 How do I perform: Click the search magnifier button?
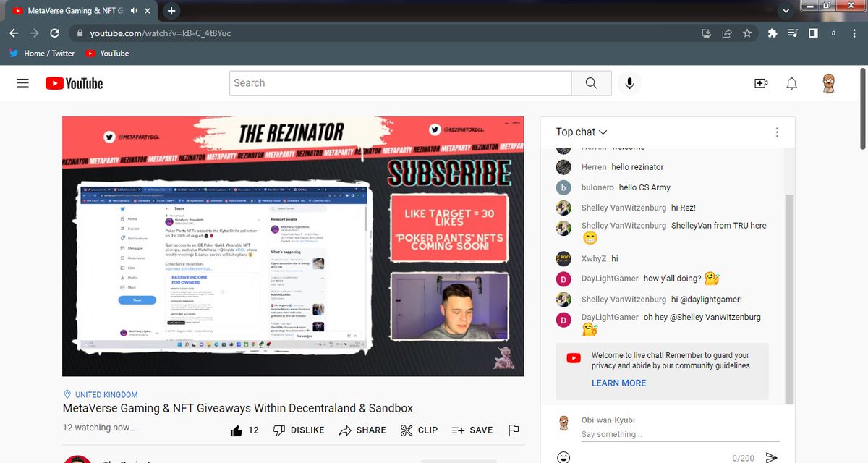(592, 83)
